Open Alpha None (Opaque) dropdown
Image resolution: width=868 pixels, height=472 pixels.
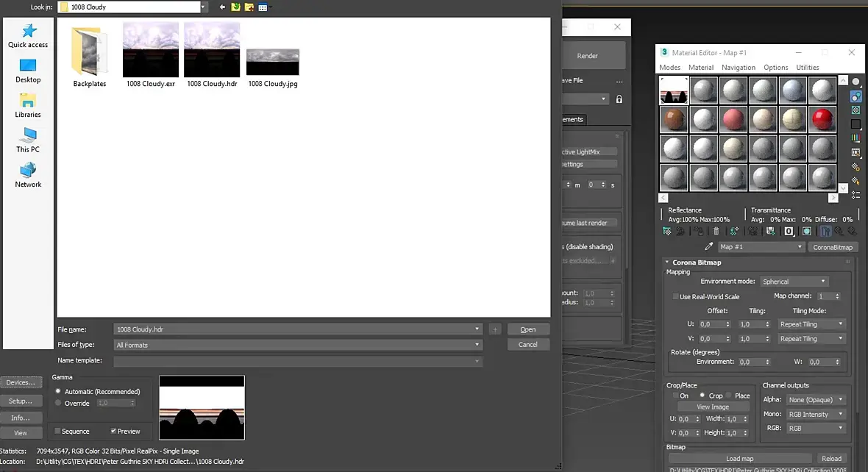(816, 399)
